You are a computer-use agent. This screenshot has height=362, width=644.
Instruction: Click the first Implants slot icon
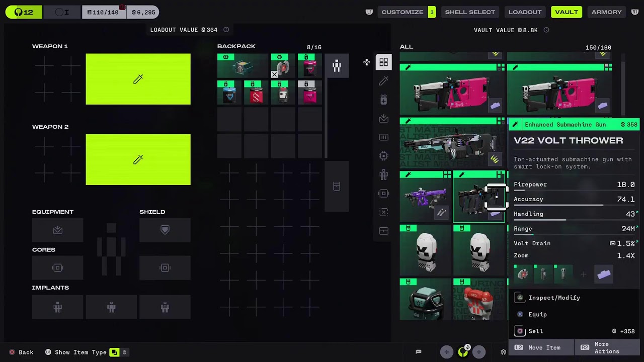point(58,307)
